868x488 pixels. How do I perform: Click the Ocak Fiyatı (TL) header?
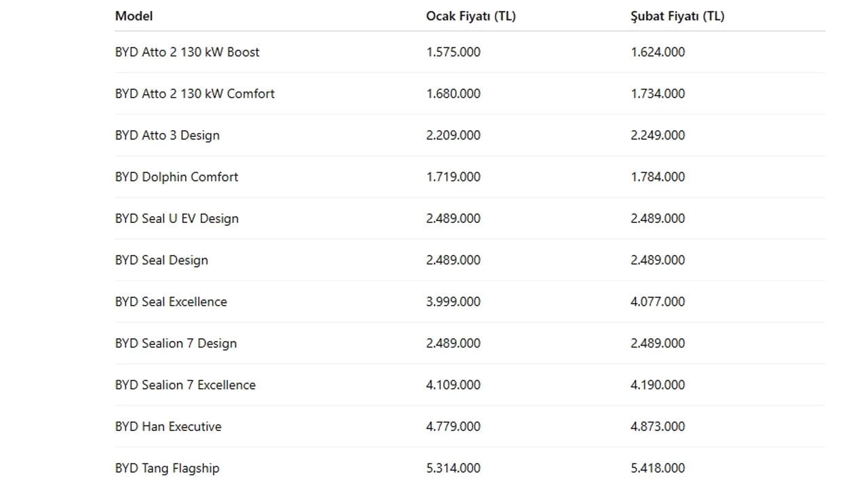click(x=471, y=16)
